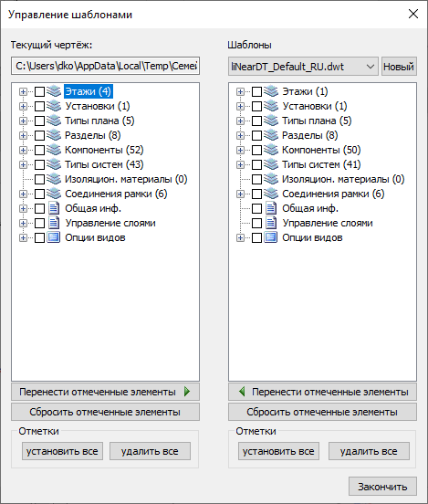The image size is (428, 504).
Task: Click layers icon beside right Типы систем (41)
Action: pos(271,164)
